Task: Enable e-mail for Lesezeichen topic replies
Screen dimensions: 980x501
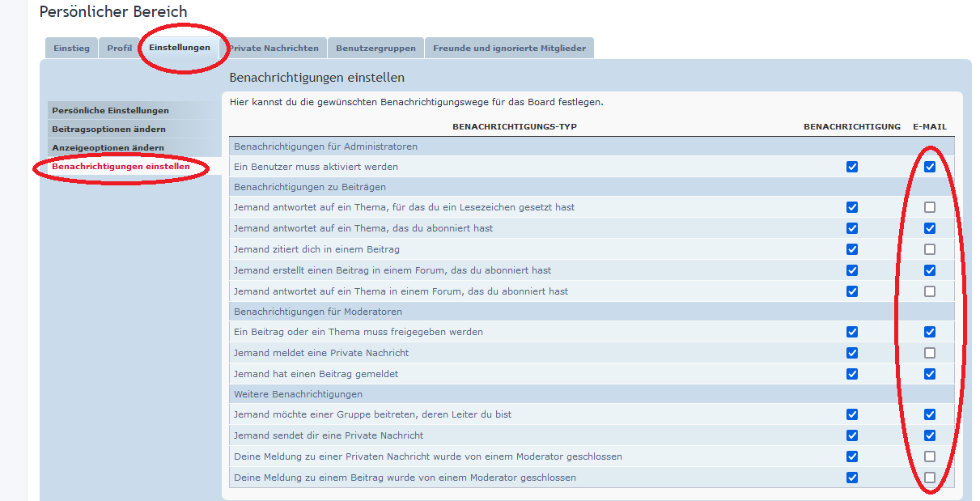Action: pyautogui.click(x=930, y=207)
